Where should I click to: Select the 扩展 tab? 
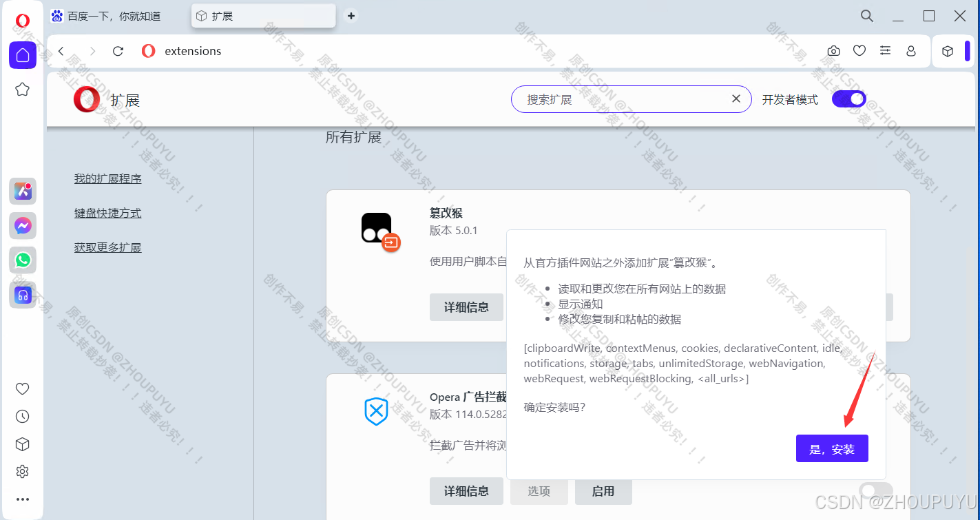[264, 16]
